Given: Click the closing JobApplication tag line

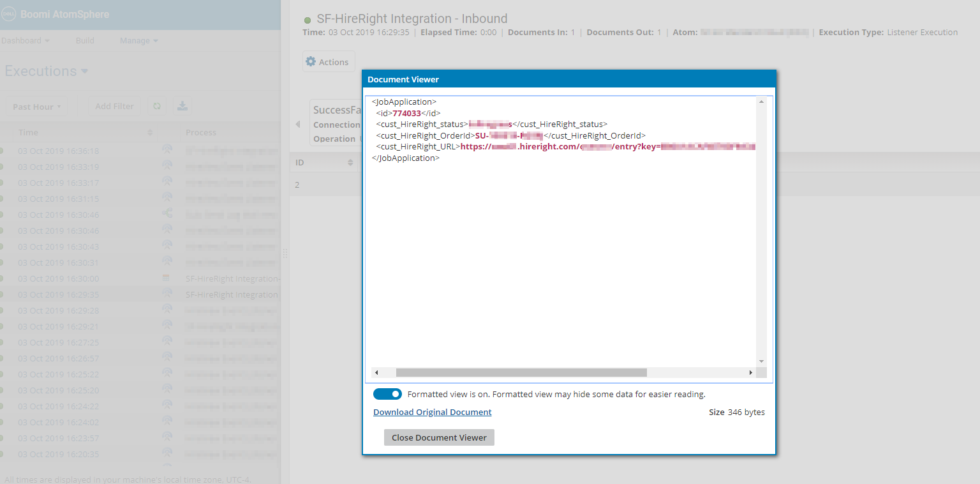Looking at the screenshot, I should coord(406,158).
